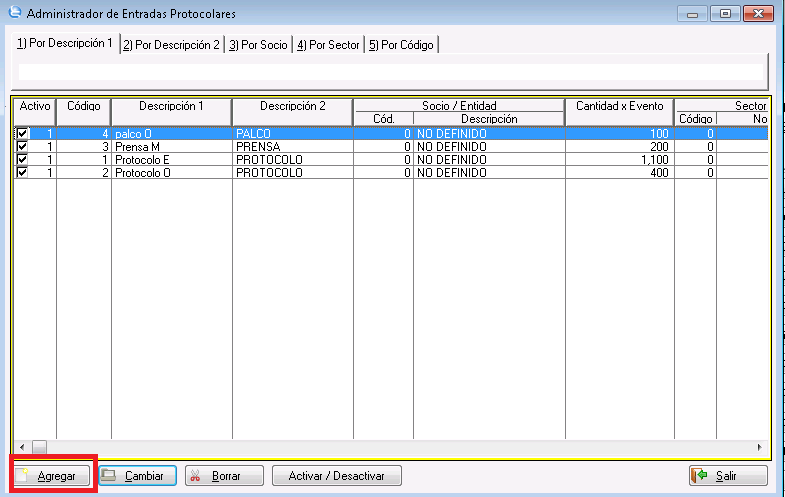Switch to Por Código tab

point(401,45)
